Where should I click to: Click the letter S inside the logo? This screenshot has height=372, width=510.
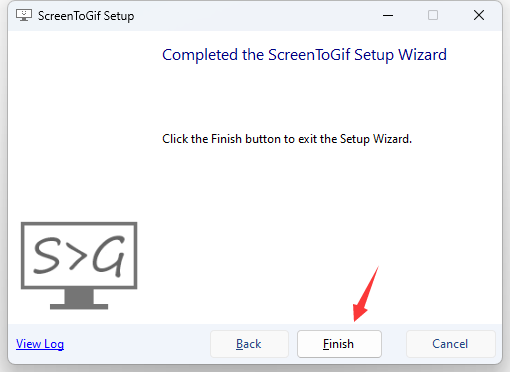coord(47,255)
